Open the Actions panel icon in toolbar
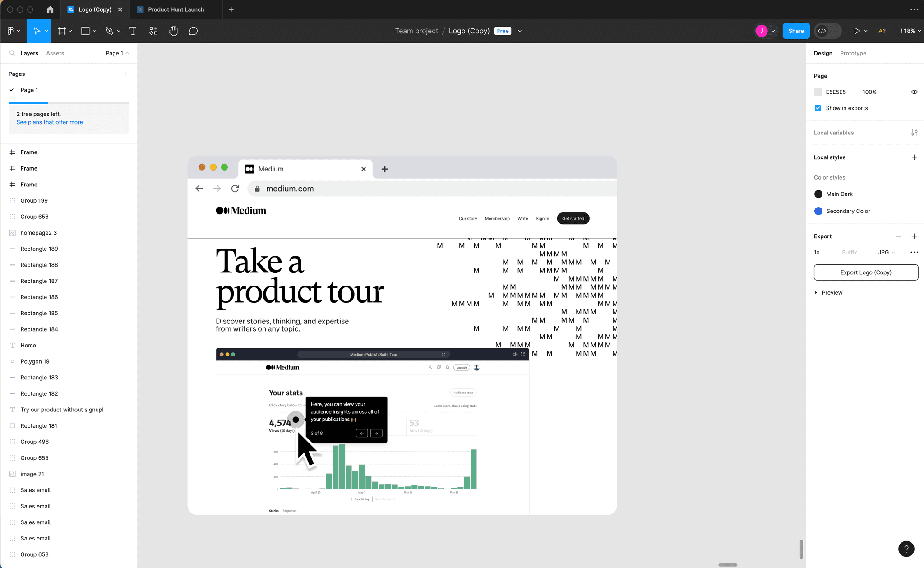 [153, 31]
